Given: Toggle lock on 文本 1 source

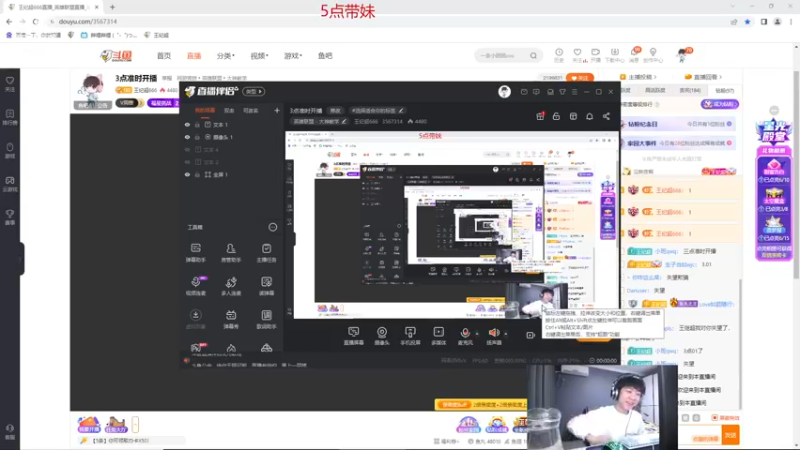Looking at the screenshot, I should 197,124.
